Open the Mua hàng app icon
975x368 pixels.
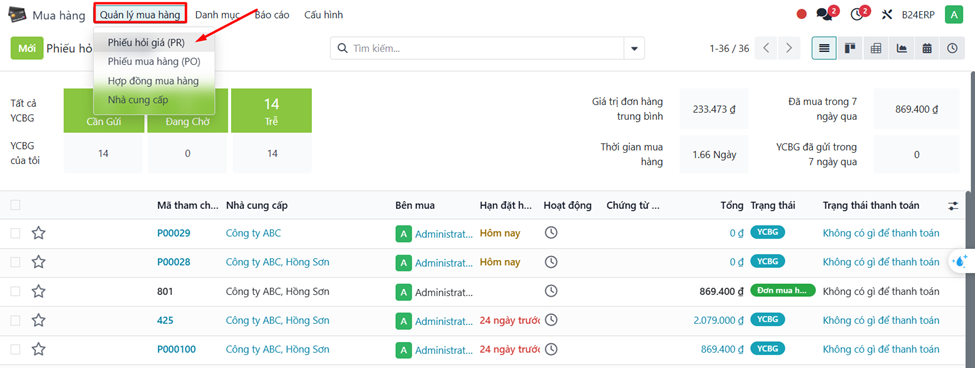17,14
